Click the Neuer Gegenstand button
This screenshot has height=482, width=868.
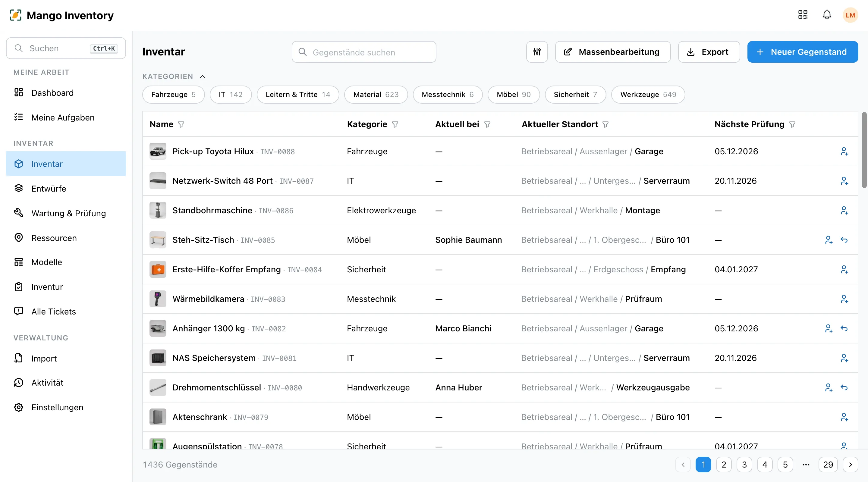point(803,52)
